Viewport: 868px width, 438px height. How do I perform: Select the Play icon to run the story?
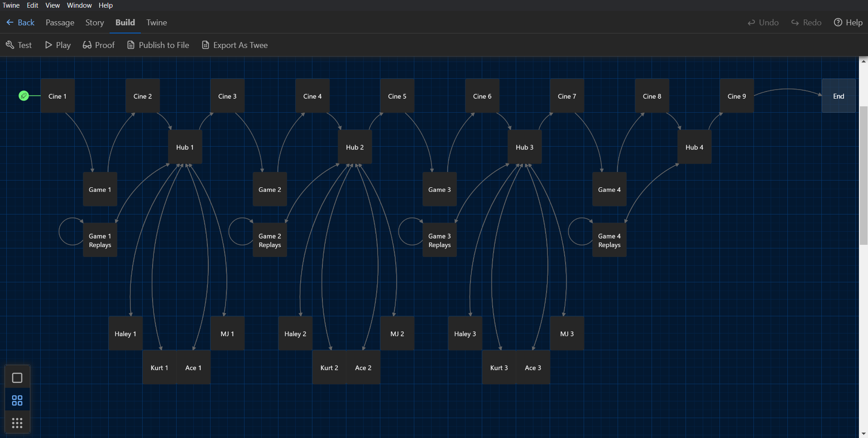coord(48,45)
